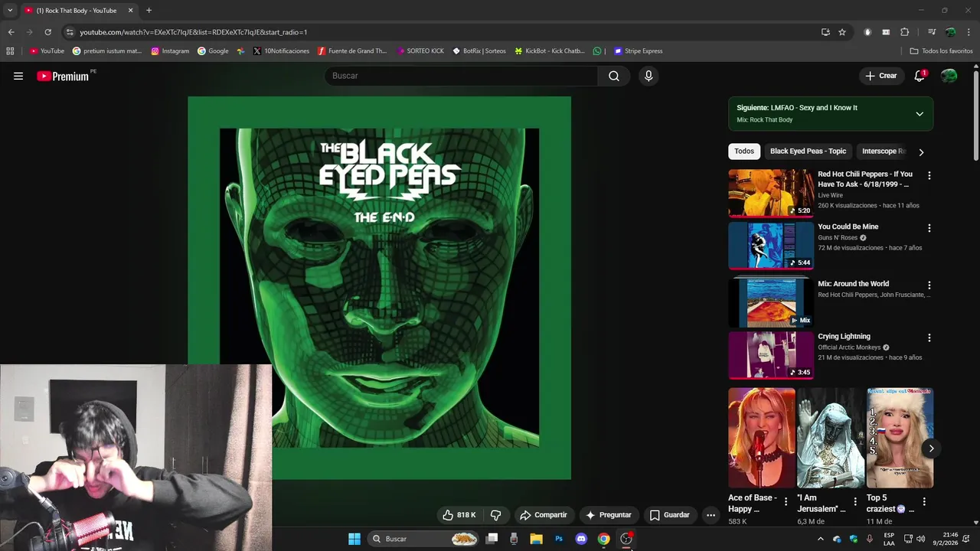Start voice search with microphone icon
This screenshot has height=551, width=980.
point(648,76)
